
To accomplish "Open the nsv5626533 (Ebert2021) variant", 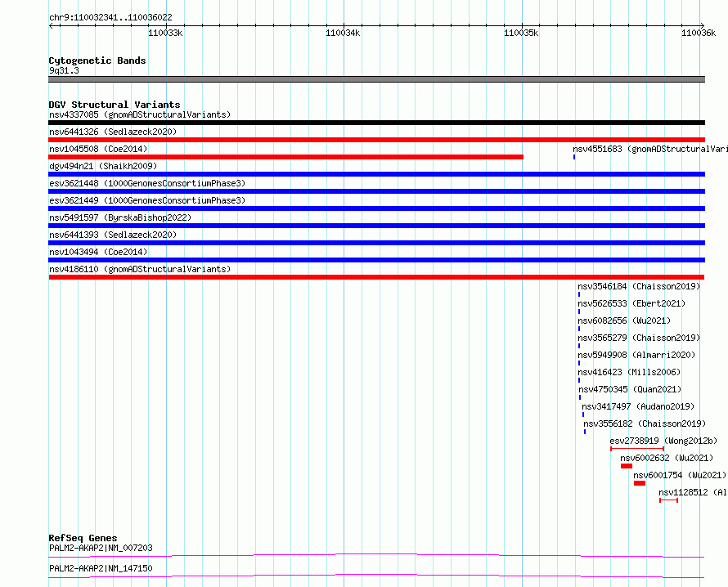I will click(x=631, y=303).
